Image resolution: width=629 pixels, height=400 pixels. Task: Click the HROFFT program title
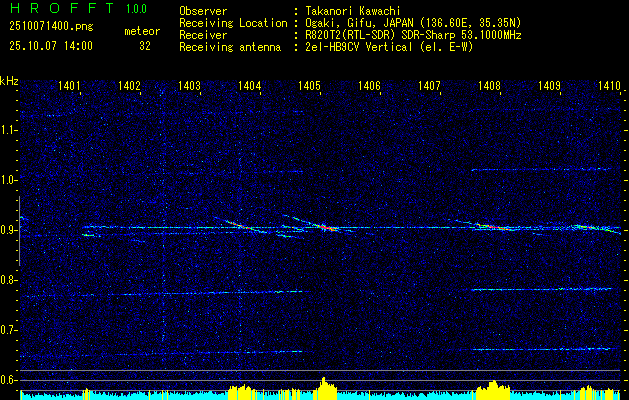coord(62,8)
